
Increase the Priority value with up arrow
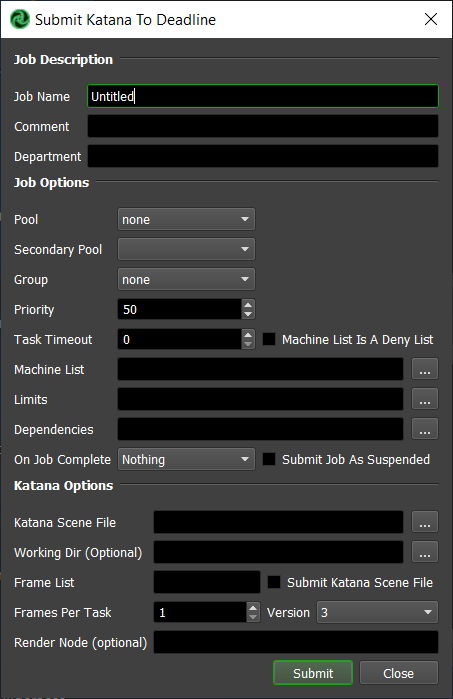click(x=248, y=304)
